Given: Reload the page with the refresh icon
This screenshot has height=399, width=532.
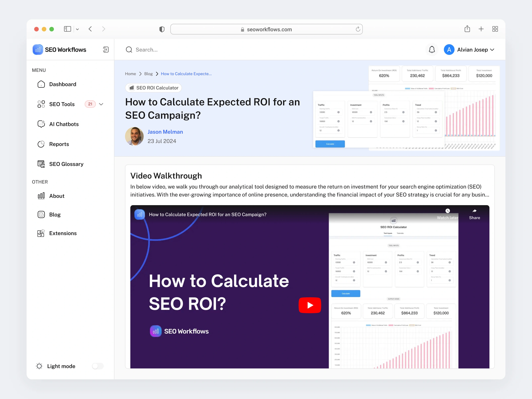Looking at the screenshot, I should click(358, 29).
